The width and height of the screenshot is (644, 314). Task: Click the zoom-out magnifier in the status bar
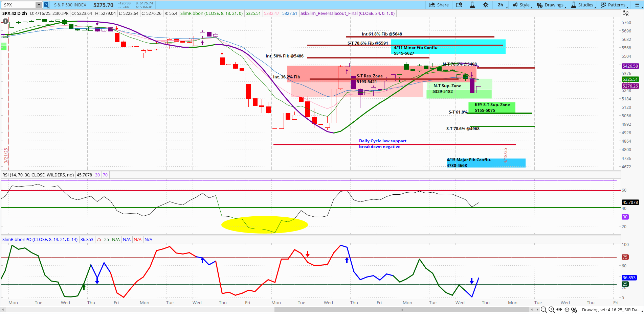pyautogui.click(x=543, y=310)
